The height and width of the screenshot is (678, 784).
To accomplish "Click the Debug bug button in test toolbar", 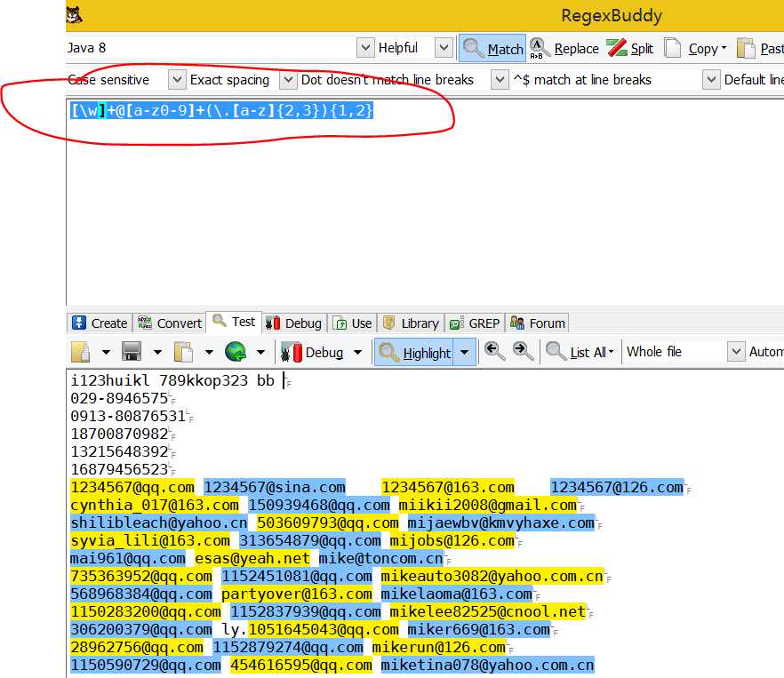I will click(x=313, y=353).
